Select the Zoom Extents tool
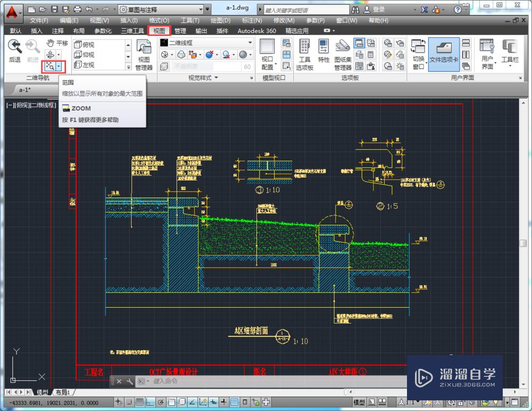 click(51, 65)
